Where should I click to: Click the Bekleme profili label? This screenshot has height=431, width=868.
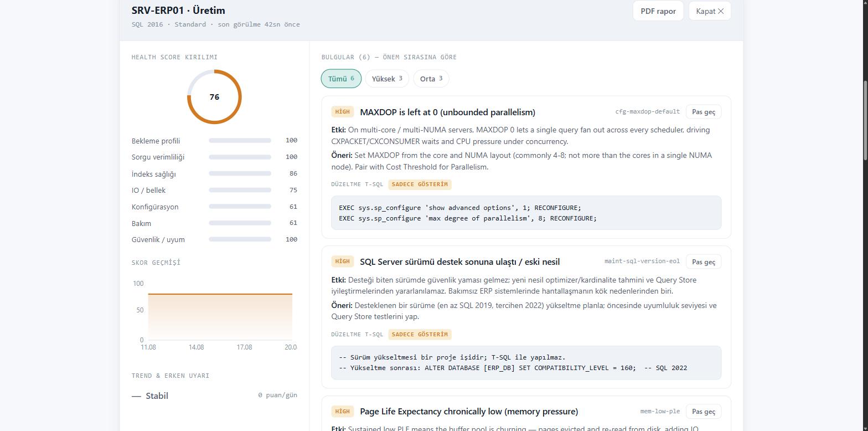[x=156, y=141]
